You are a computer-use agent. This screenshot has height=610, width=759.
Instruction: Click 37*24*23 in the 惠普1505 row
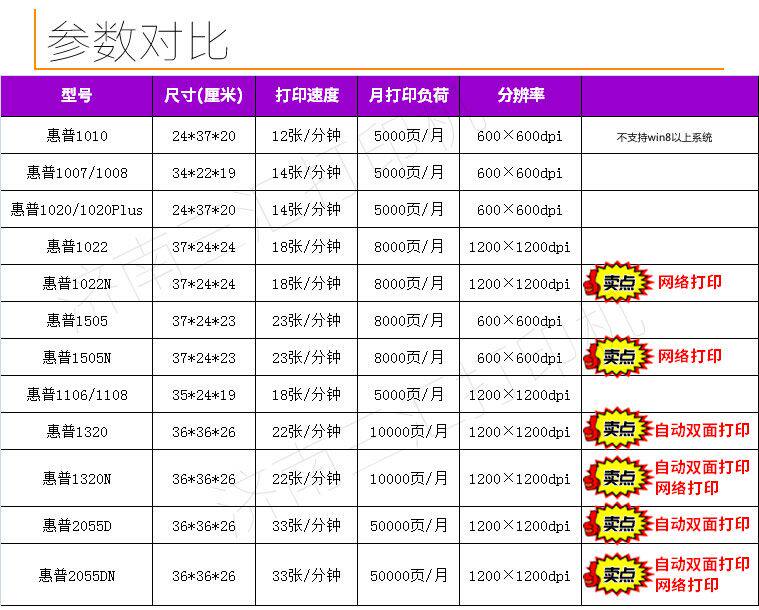(x=204, y=321)
